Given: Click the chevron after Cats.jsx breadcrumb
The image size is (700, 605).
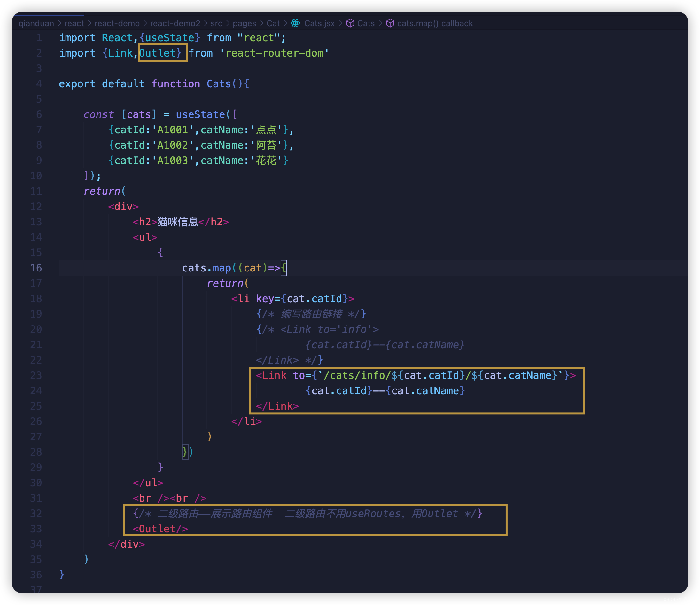Looking at the screenshot, I should click(340, 23).
